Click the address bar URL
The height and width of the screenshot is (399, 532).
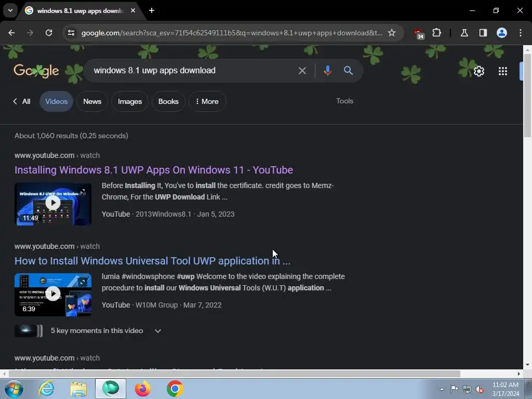pos(232,33)
